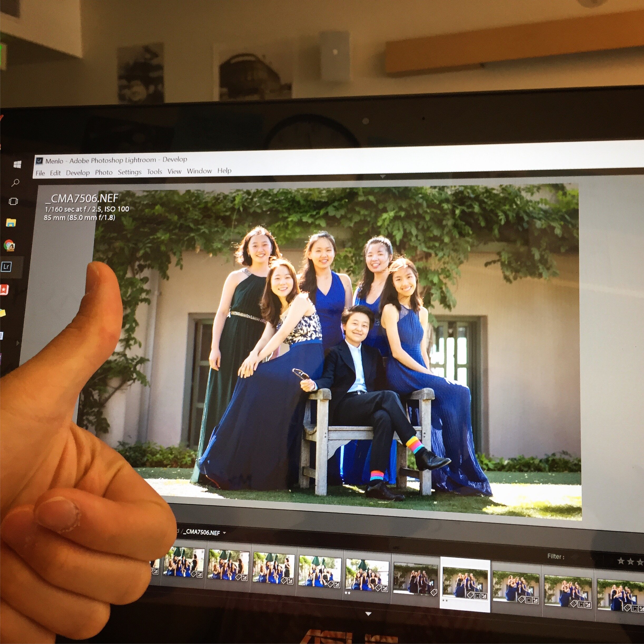The height and width of the screenshot is (644, 644).
Task: Click the "Menlo - Adobe Photoshop Lightroom - Develop" title
Action: [x=116, y=160]
